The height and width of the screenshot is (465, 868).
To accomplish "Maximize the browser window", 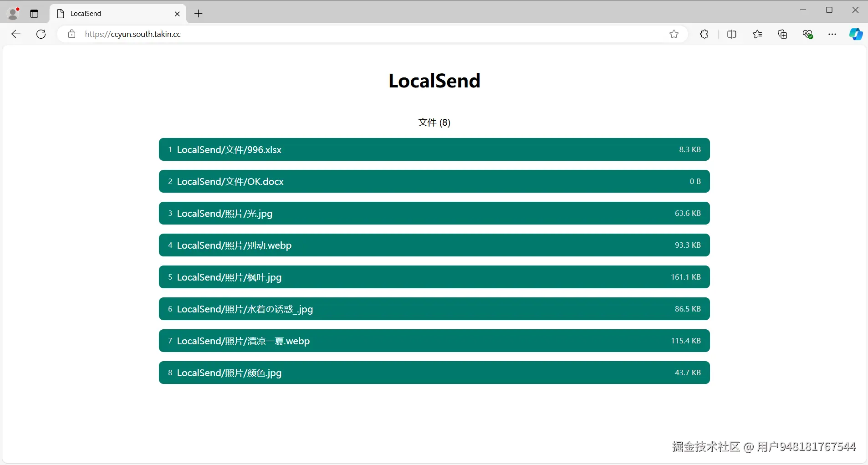I will (x=829, y=10).
